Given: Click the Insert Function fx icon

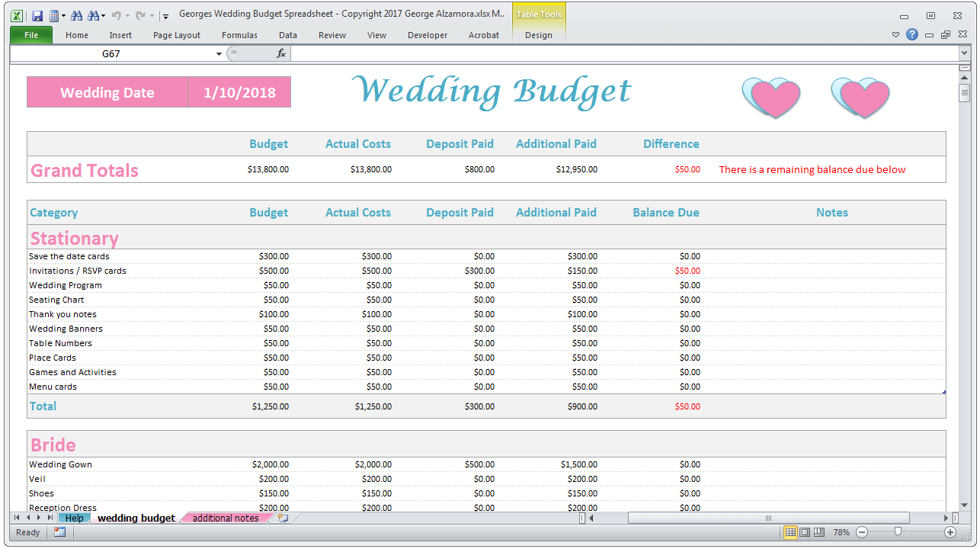Looking at the screenshot, I should [281, 53].
